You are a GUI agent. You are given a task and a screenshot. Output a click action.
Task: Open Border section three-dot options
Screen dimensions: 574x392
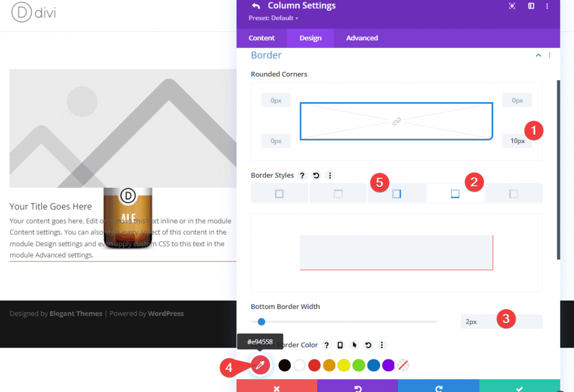pyautogui.click(x=549, y=56)
